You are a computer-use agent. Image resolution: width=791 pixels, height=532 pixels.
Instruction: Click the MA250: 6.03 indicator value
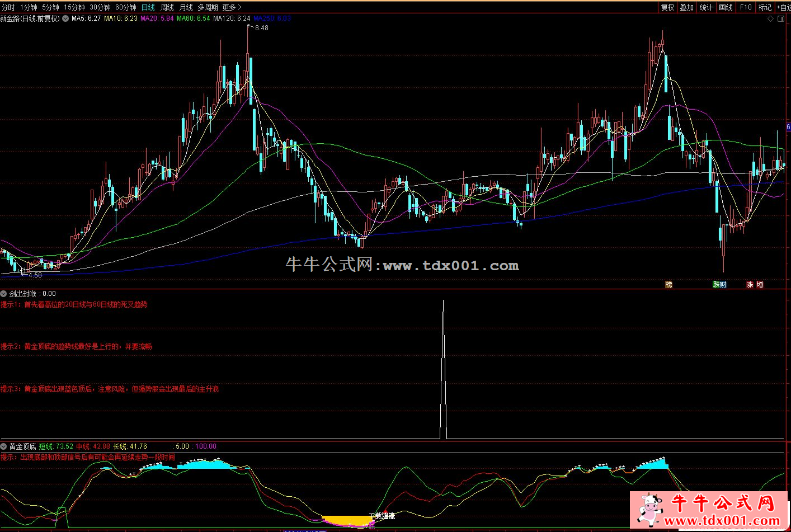point(272,18)
